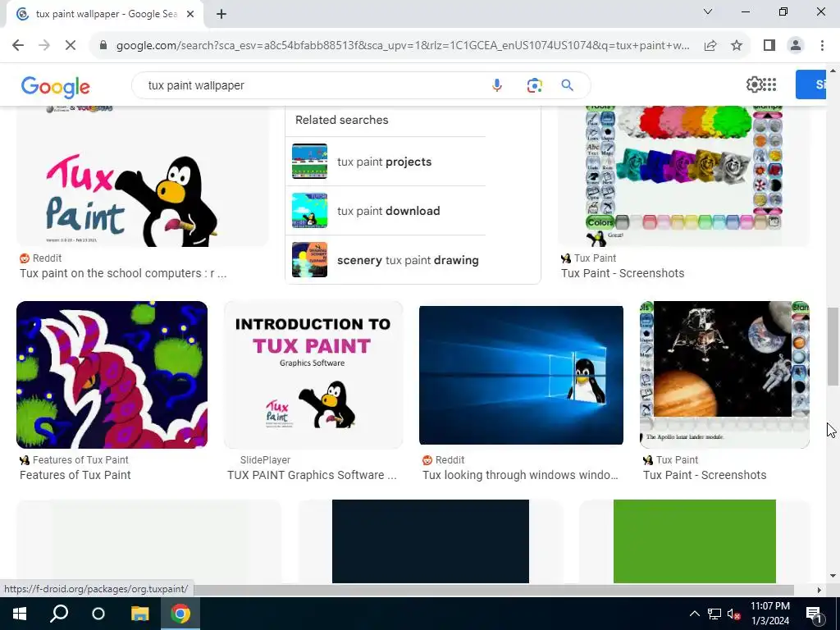Open the Chrome side panel
The image size is (840, 630).
(x=769, y=46)
